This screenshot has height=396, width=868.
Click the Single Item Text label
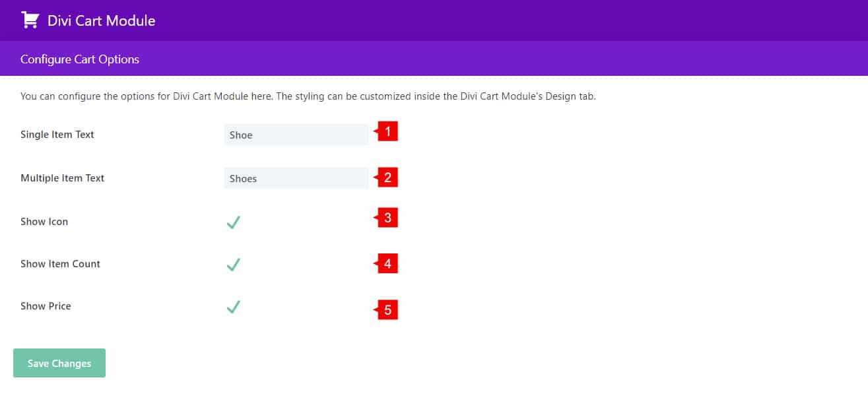[57, 135]
